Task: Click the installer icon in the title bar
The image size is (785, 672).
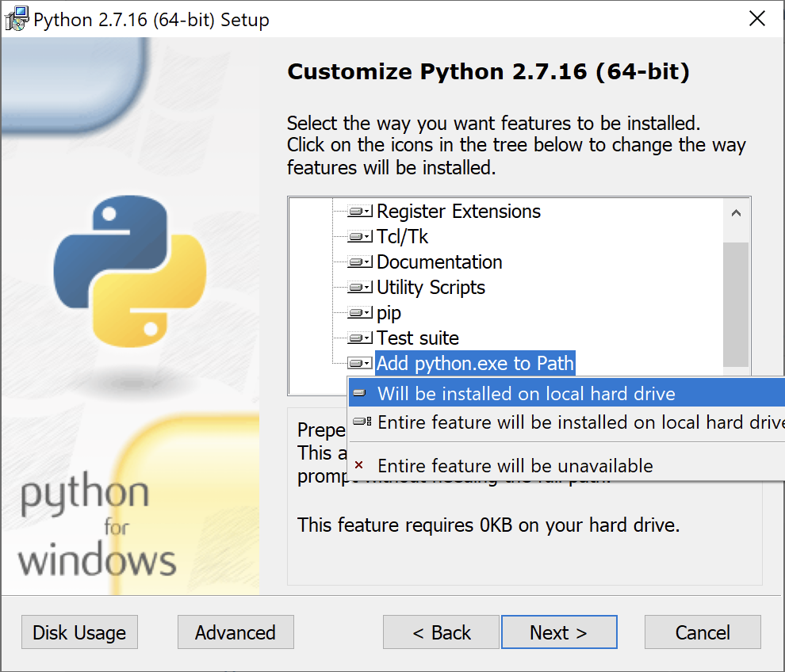Action: pyautogui.click(x=15, y=17)
